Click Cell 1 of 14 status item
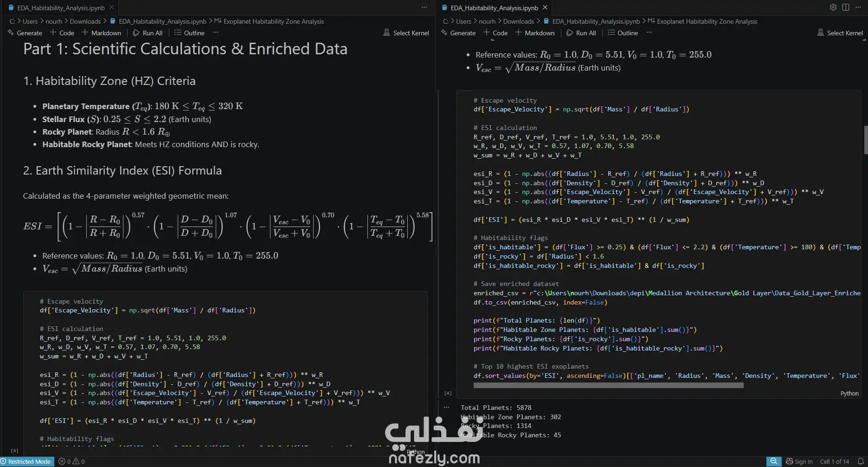The image size is (868, 467). 835,461
